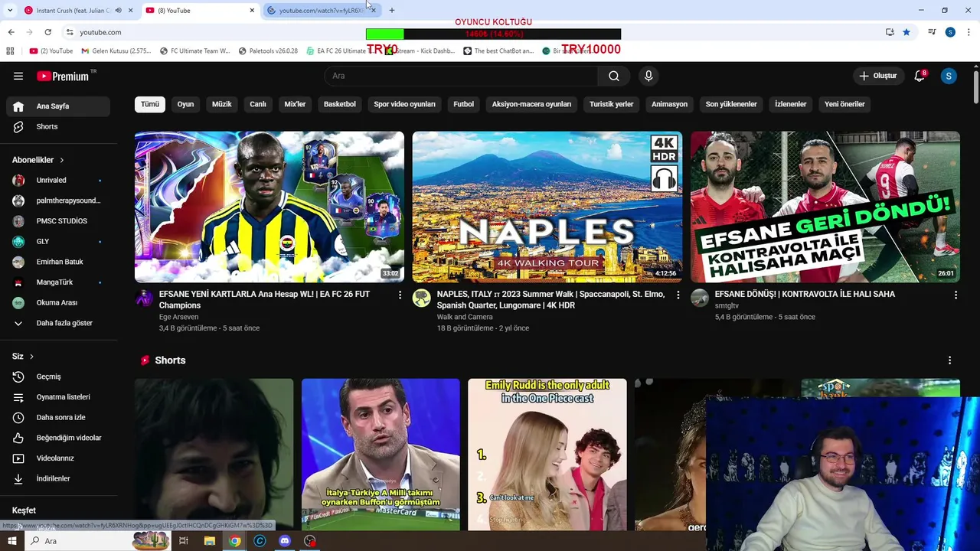Open the YouTube account avatar menu
The width and height of the screenshot is (980, 551).
(x=949, y=76)
